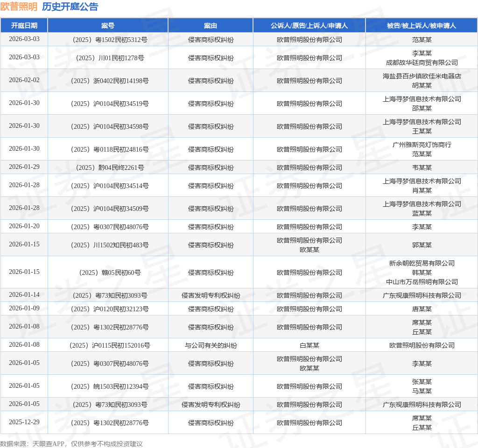This screenshot has height=448, width=478.
Task: Click plaintiff 白某某
Action: coord(309,345)
